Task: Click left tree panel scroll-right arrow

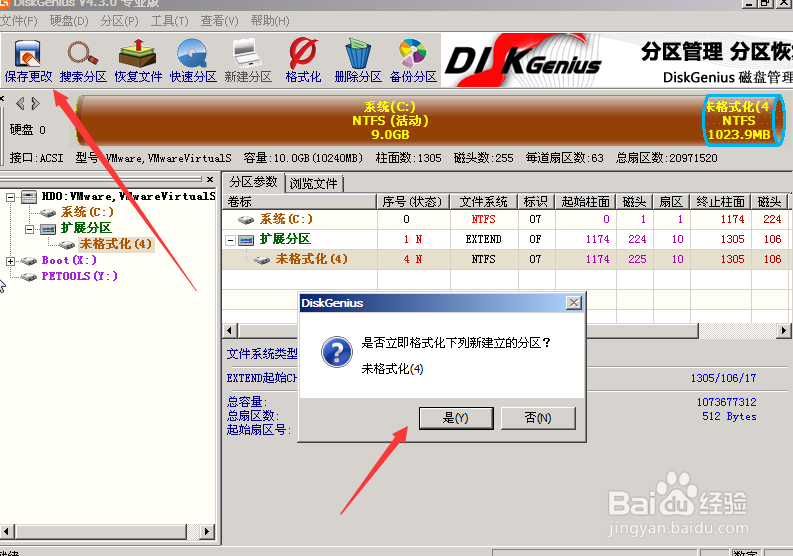Action: pos(206,532)
